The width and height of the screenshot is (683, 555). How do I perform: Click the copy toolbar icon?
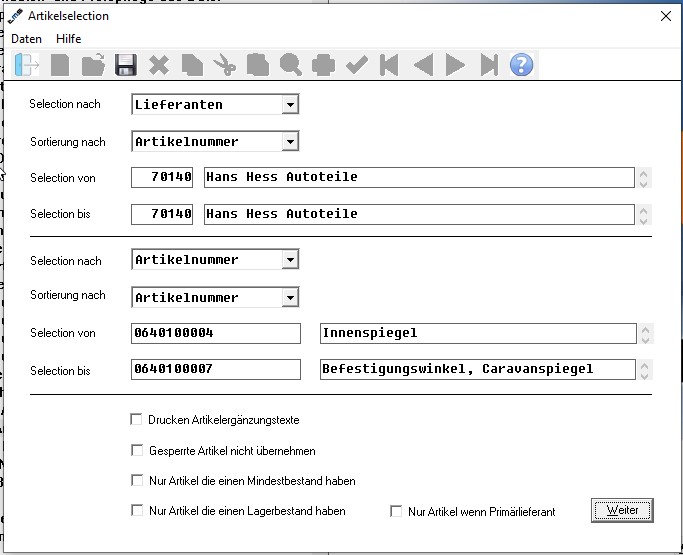click(x=192, y=65)
